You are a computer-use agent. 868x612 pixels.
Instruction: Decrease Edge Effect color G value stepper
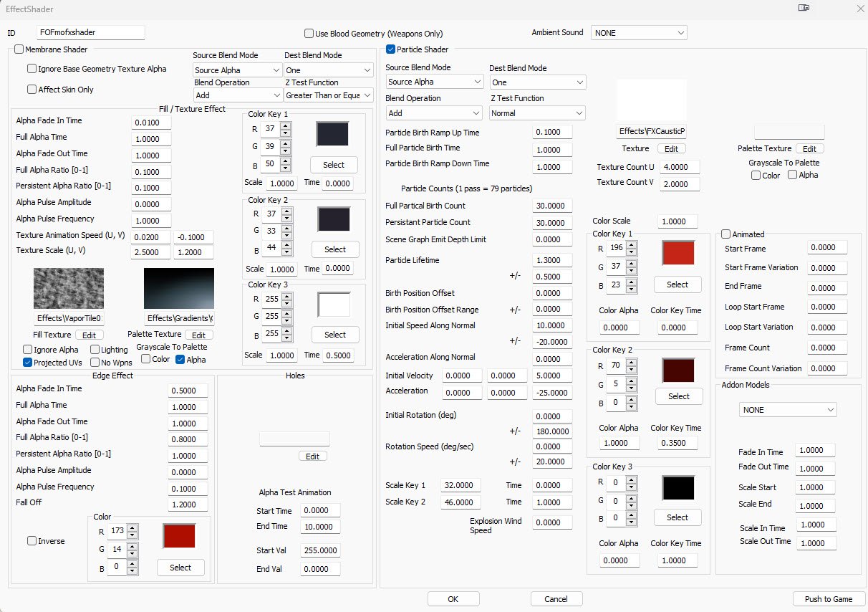pyautogui.click(x=132, y=555)
